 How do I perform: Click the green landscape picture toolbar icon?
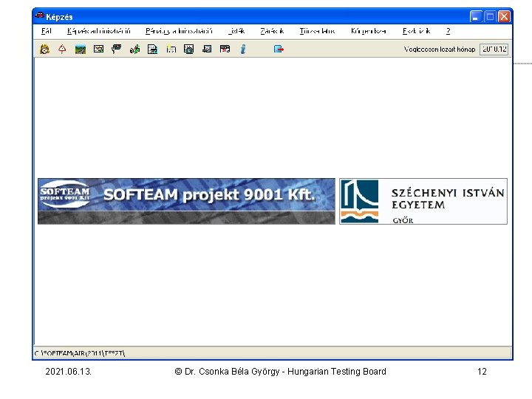(x=81, y=50)
